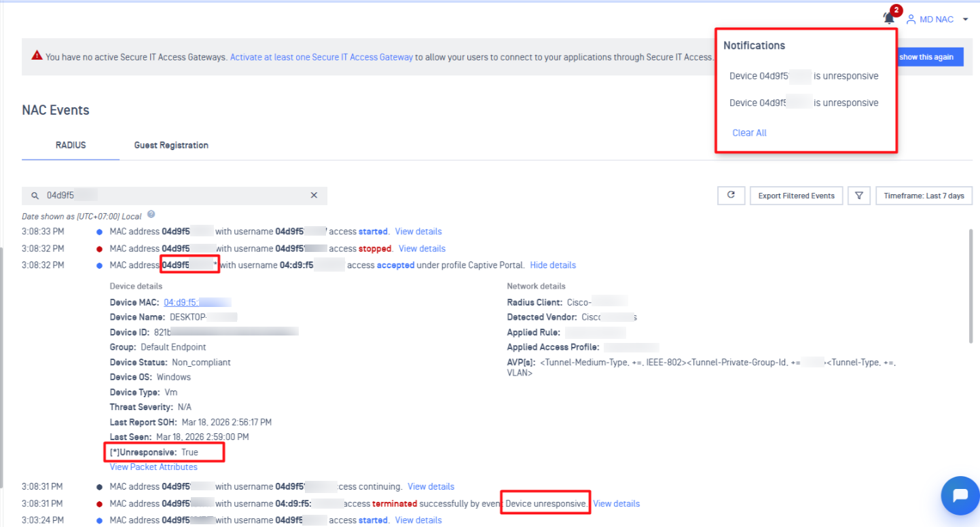Switch to the Guest Registration tab
Image resolution: width=980 pixels, height=527 pixels.
tap(171, 145)
